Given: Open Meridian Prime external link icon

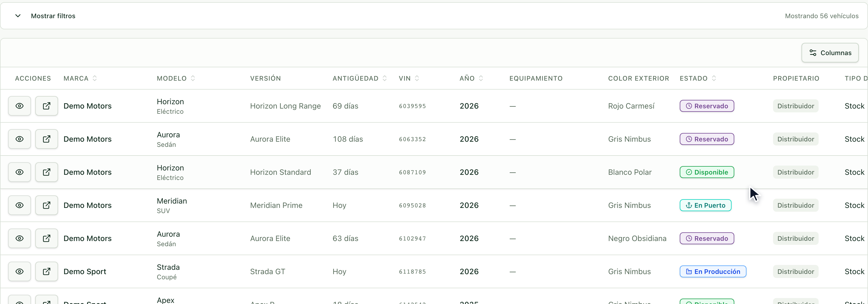Looking at the screenshot, I should click(46, 205).
